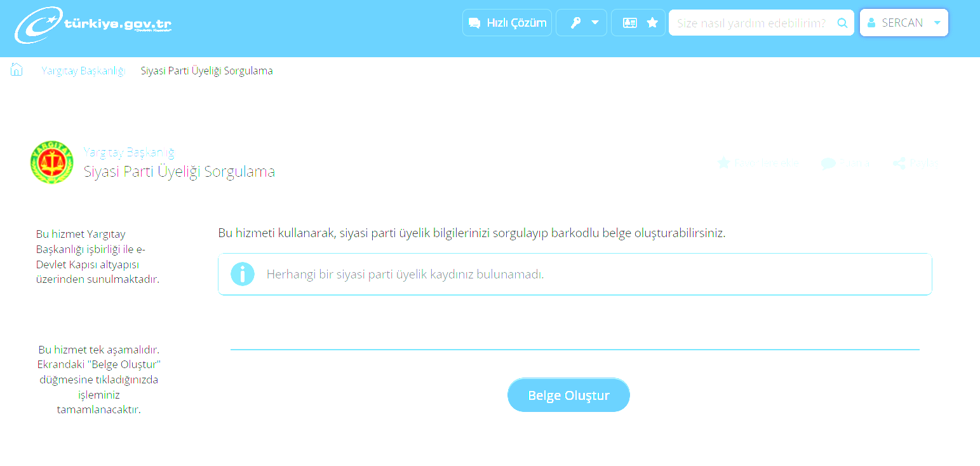Click the Puanla speech bubble icon
Viewport: 980px width, 466px height.
(x=828, y=163)
